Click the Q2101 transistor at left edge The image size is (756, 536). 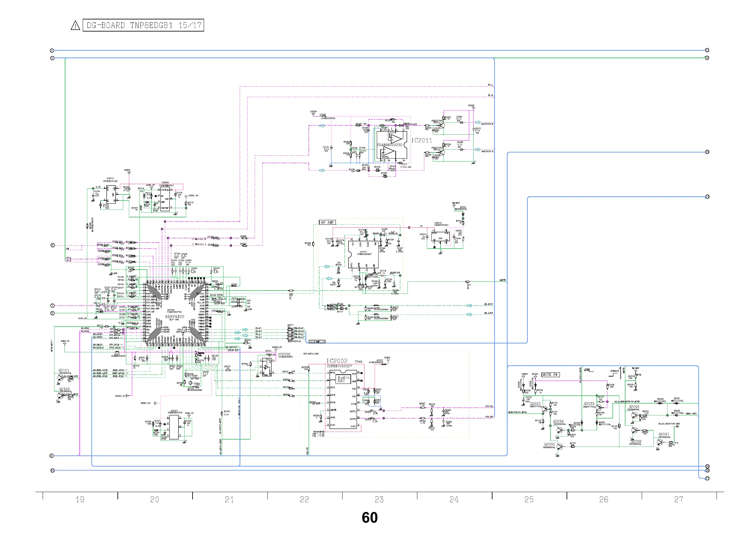[x=60, y=377]
